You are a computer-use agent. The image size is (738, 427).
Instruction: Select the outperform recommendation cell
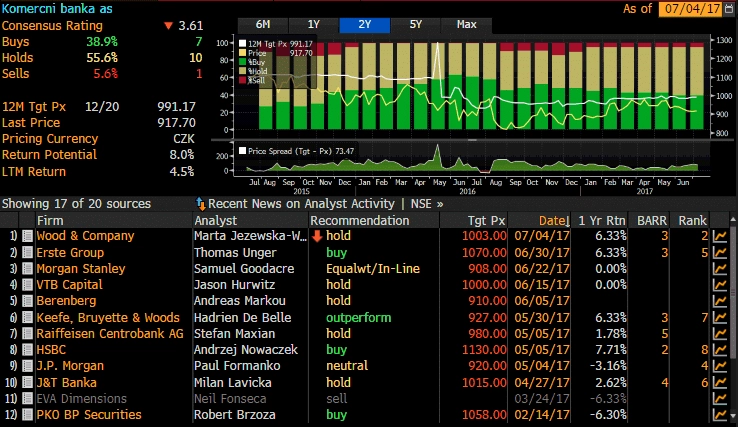coord(359,317)
